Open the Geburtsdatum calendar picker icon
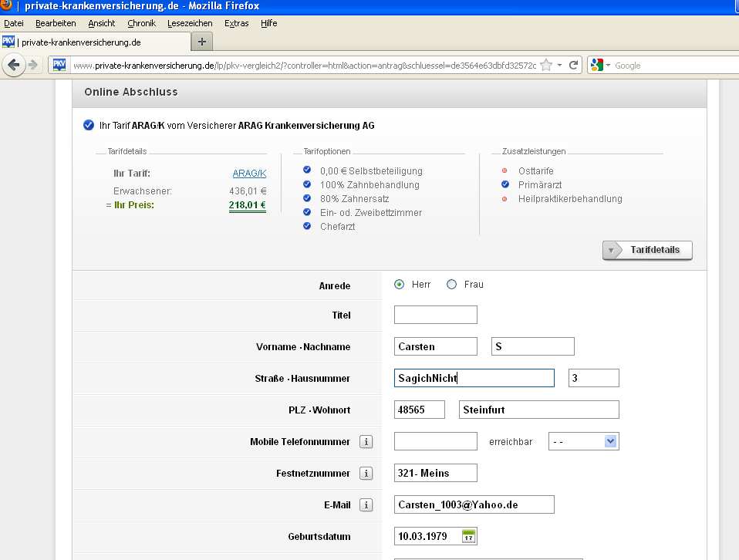This screenshot has height=560, width=739. 468,536
